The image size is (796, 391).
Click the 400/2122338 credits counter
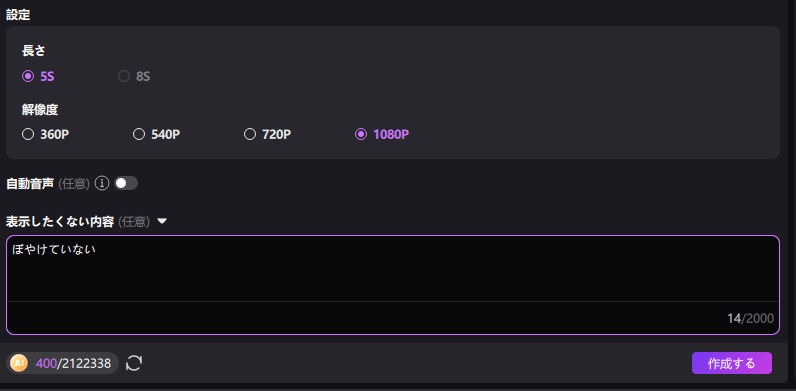pyautogui.click(x=73, y=364)
